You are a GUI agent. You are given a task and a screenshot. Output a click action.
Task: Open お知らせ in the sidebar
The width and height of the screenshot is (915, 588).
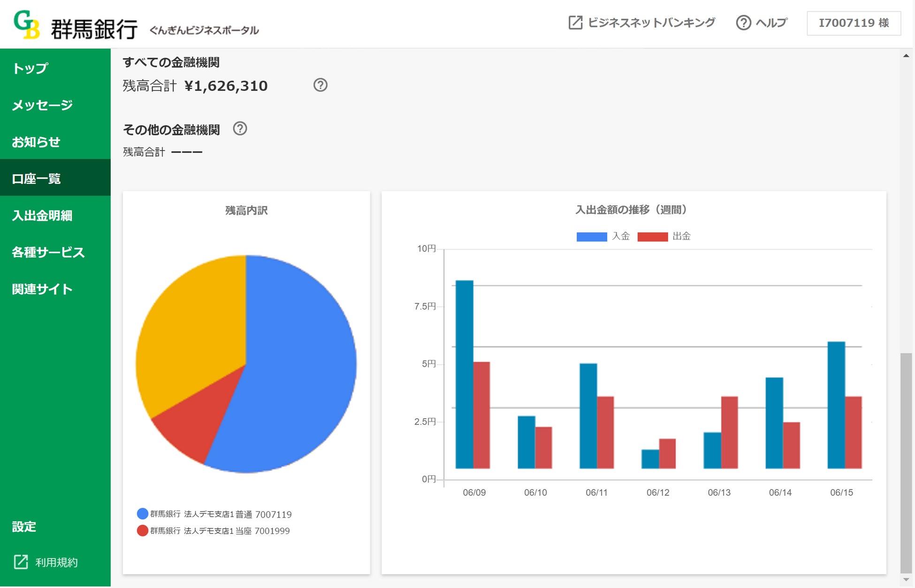[x=36, y=142]
